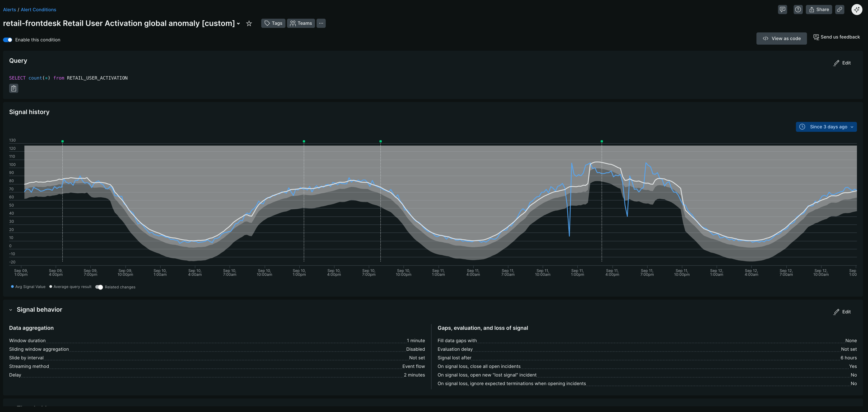This screenshot has height=412, width=868.
Task: Open the Teams button
Action: [x=301, y=23]
